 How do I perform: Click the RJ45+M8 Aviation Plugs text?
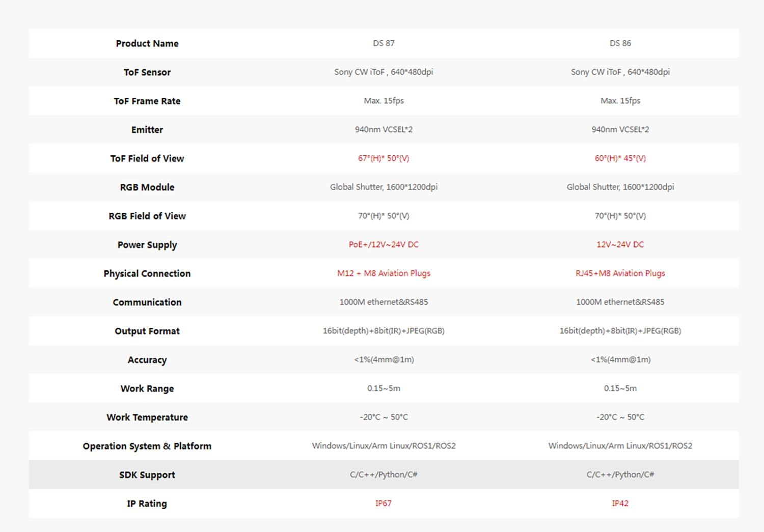[x=620, y=273]
